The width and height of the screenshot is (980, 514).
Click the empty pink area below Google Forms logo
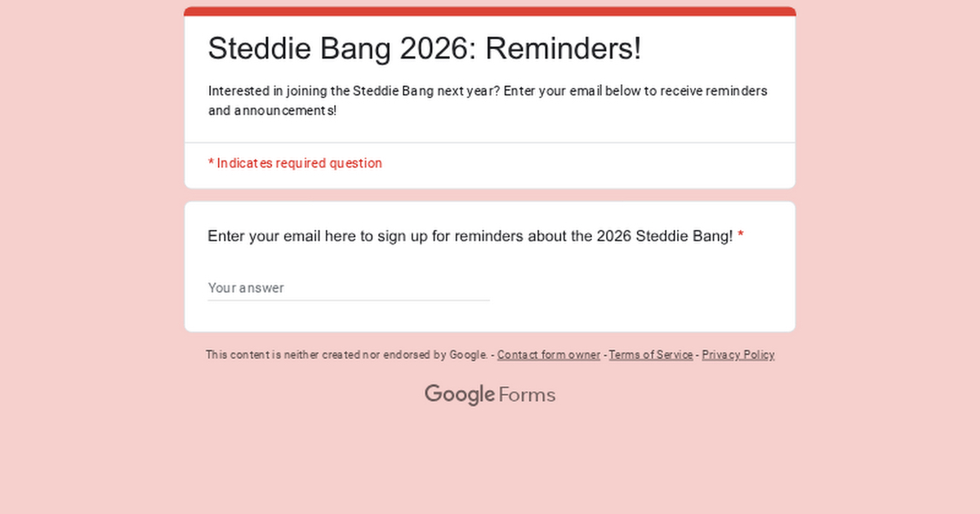coord(490,465)
